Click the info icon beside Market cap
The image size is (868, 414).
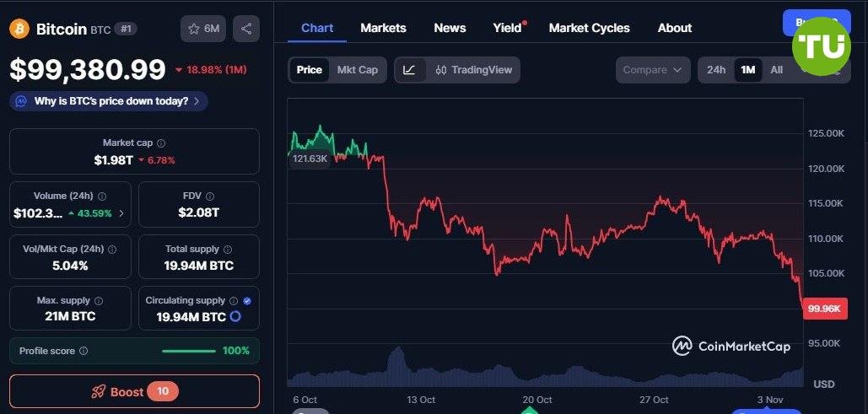[x=161, y=143]
